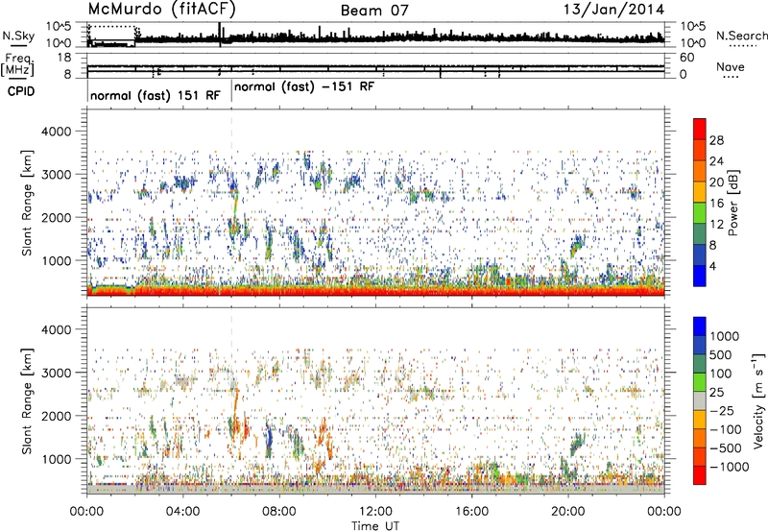Click the '18' frequency axis tick label
This screenshot has width=768, height=532.
[64, 58]
